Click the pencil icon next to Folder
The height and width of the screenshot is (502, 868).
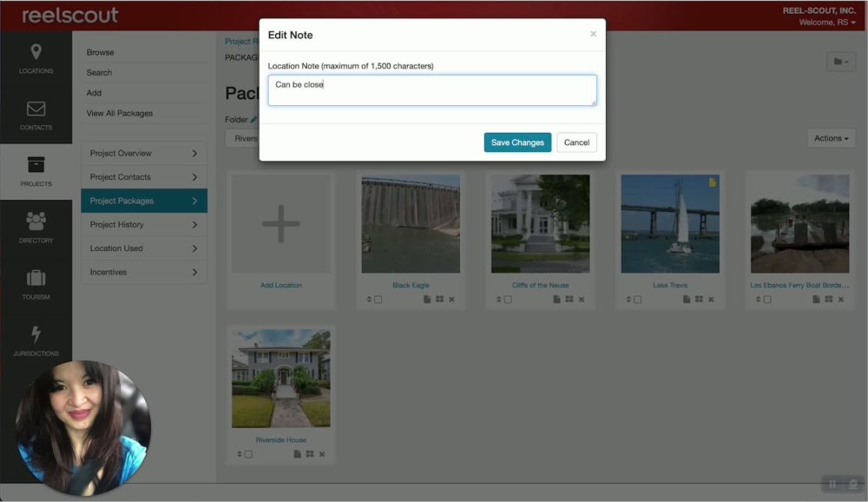253,119
